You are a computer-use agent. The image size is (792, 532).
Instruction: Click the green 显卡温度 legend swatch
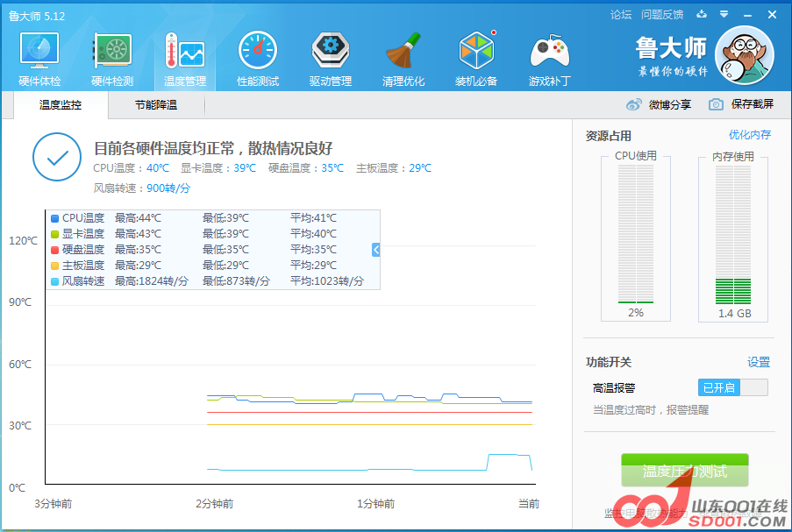[x=55, y=234]
